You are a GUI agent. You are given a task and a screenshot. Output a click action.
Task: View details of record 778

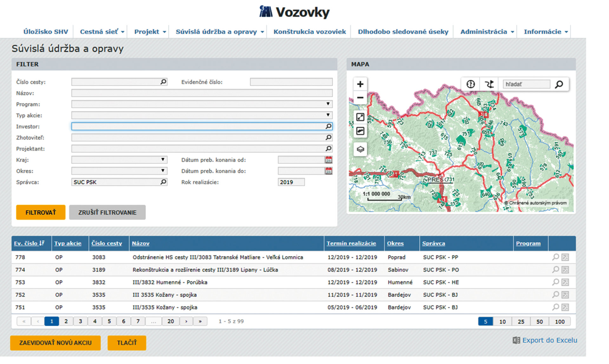coord(555,257)
